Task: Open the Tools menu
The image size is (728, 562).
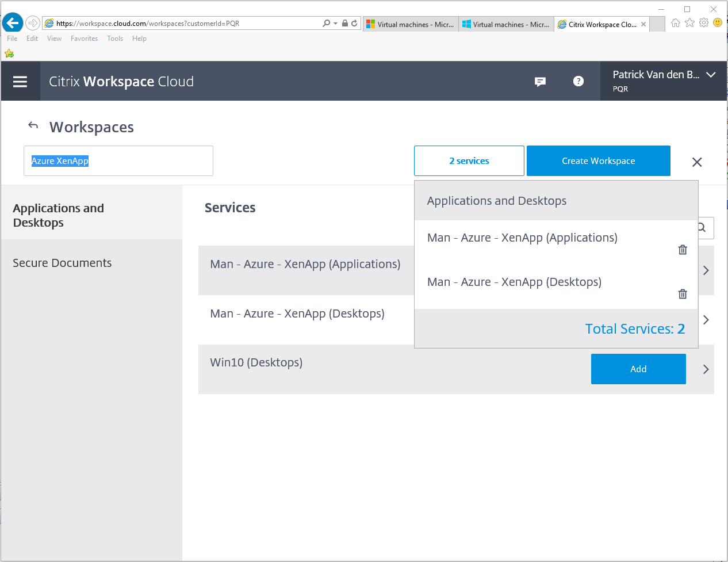Action: [x=115, y=39]
